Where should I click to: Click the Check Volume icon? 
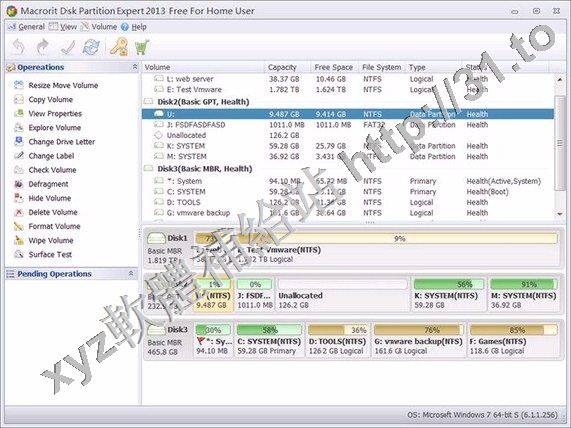click(19, 170)
